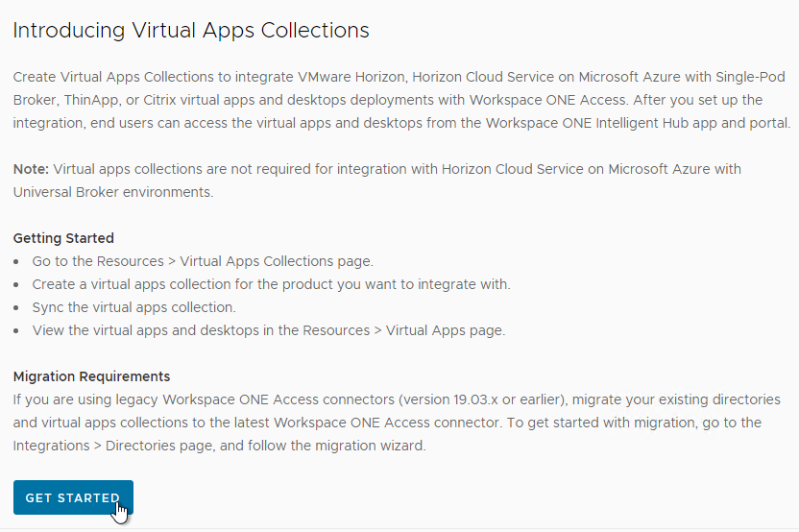Image resolution: width=799 pixels, height=532 pixels.
Task: Click the bullet 'View the virtual apps and desktops'
Action: 269,330
